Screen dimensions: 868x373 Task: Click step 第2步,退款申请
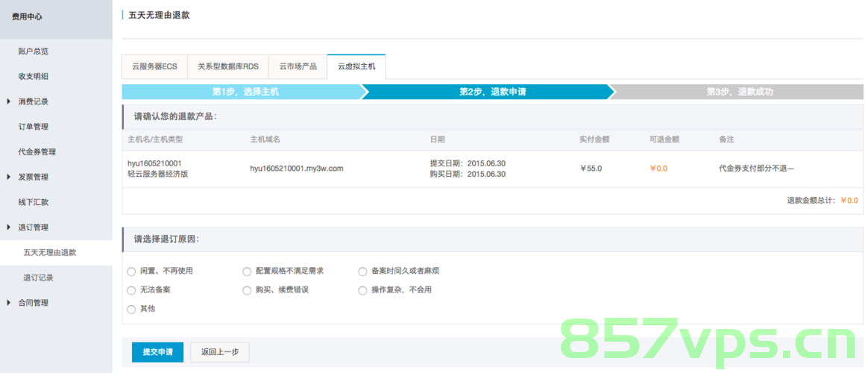492,92
